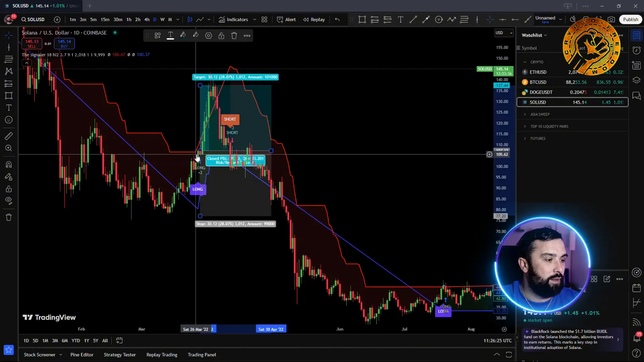Open the forecasting and measurement tools
This screenshot has height=362, width=644.
coord(9,83)
